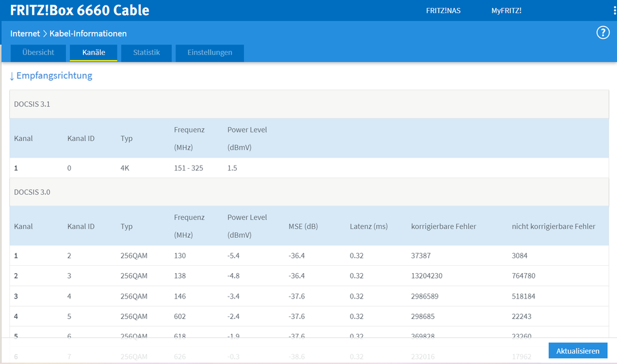The height and width of the screenshot is (364, 617).
Task: Click the DOCSIS 3.0 section header
Action: (309, 192)
